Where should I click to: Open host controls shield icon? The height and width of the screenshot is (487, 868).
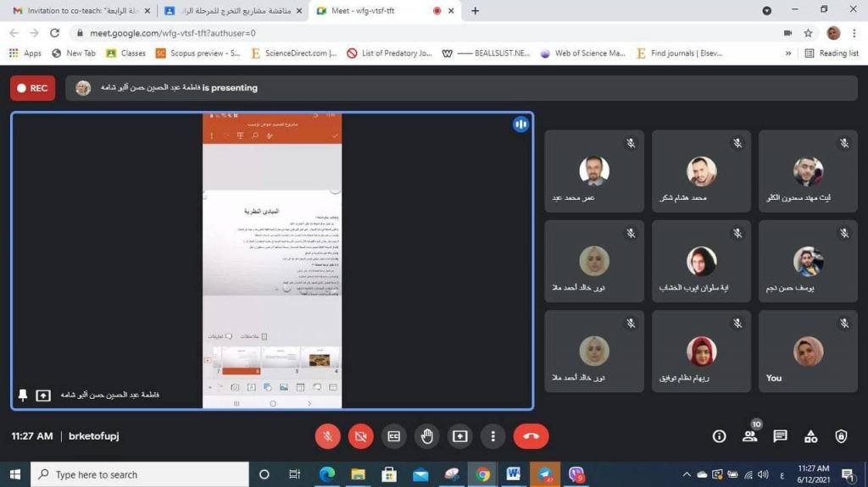(x=841, y=436)
